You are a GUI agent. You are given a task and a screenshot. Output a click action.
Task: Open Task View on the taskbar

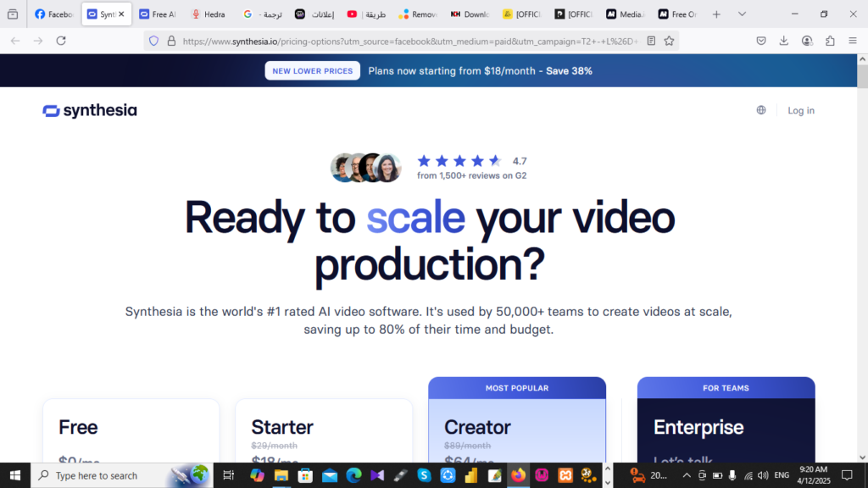coord(228,475)
